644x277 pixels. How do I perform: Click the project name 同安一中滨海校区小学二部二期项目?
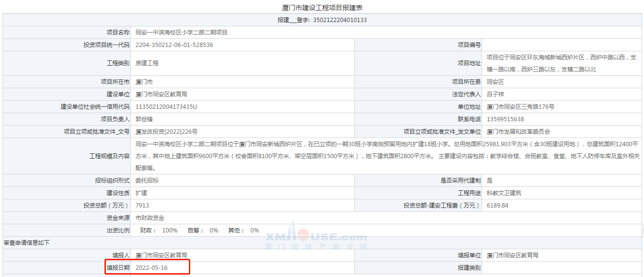[x=181, y=33]
